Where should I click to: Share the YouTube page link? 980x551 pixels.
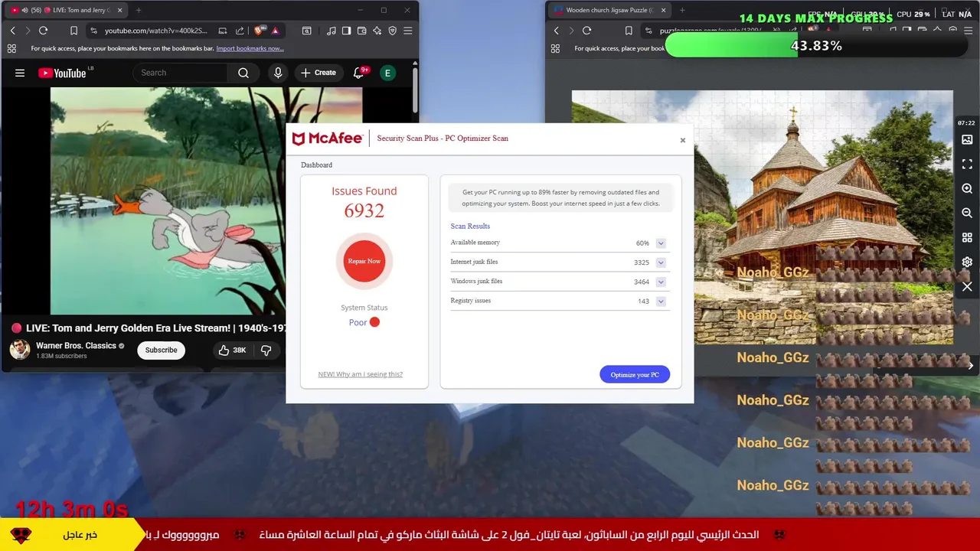tap(240, 31)
